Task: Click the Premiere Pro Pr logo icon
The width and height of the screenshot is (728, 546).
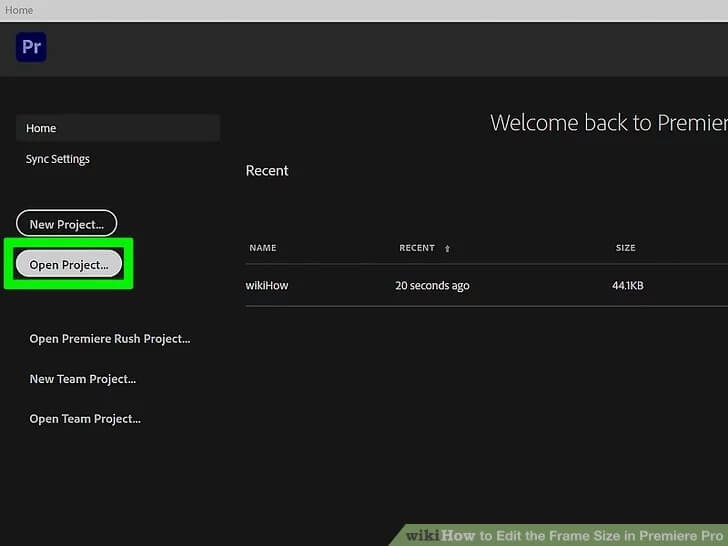Action: pyautogui.click(x=31, y=47)
